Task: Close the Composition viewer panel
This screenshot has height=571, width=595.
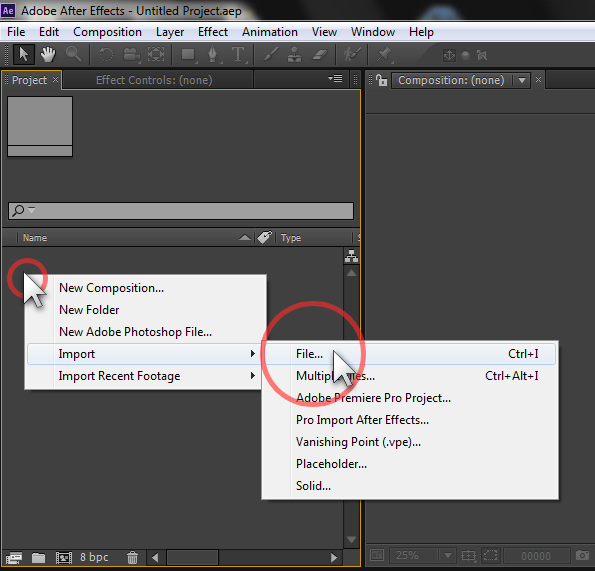Action: click(x=538, y=80)
